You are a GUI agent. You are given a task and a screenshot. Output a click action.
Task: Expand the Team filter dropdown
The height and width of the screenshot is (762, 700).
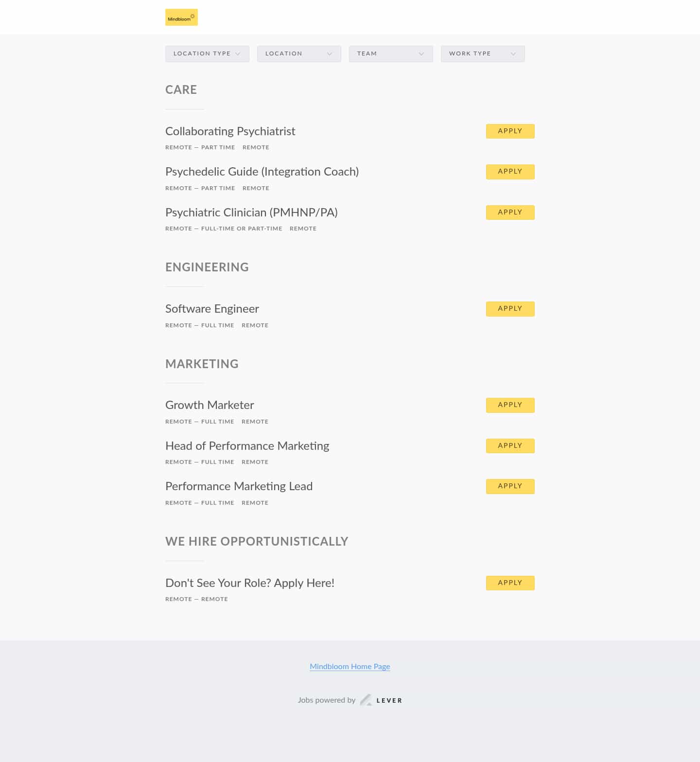pyautogui.click(x=390, y=53)
